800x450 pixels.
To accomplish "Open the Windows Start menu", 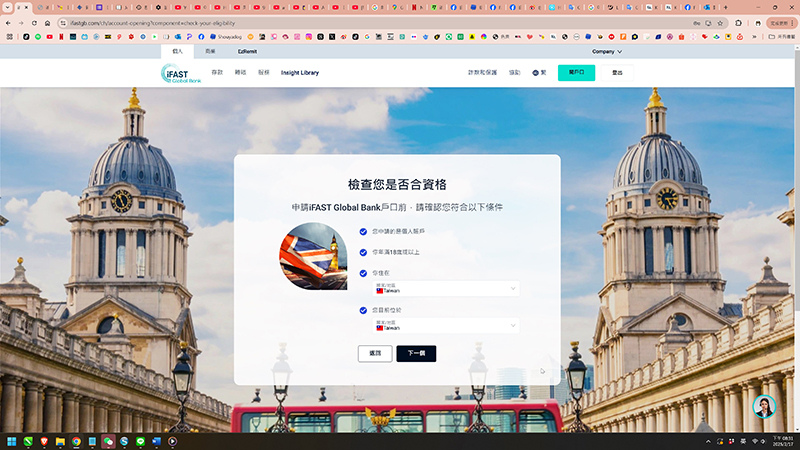I will click(x=11, y=441).
